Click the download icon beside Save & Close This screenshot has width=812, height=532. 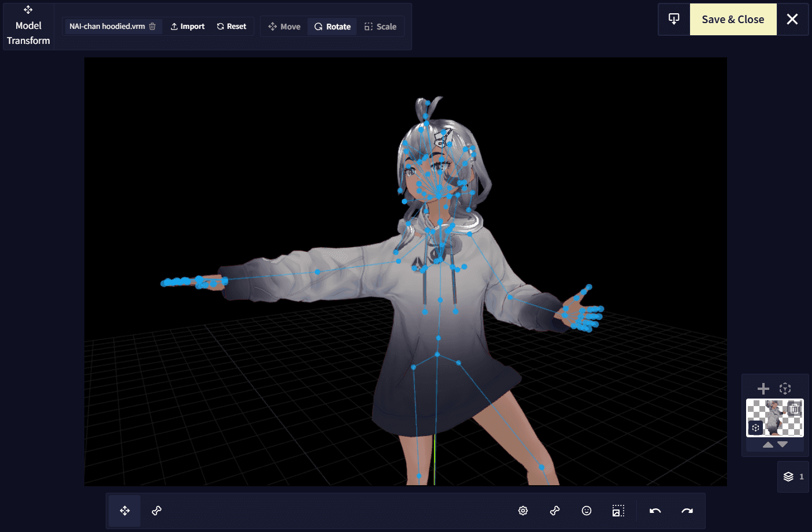coord(674,19)
